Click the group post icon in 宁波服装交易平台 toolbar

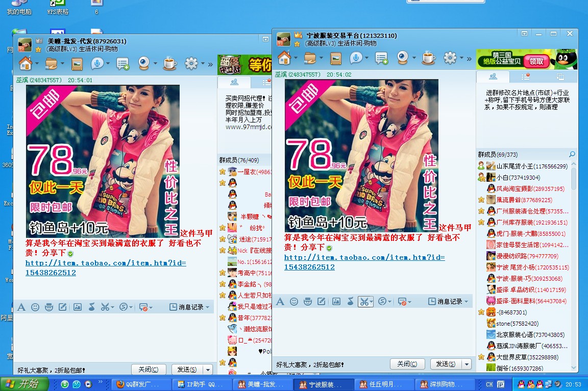click(x=381, y=58)
